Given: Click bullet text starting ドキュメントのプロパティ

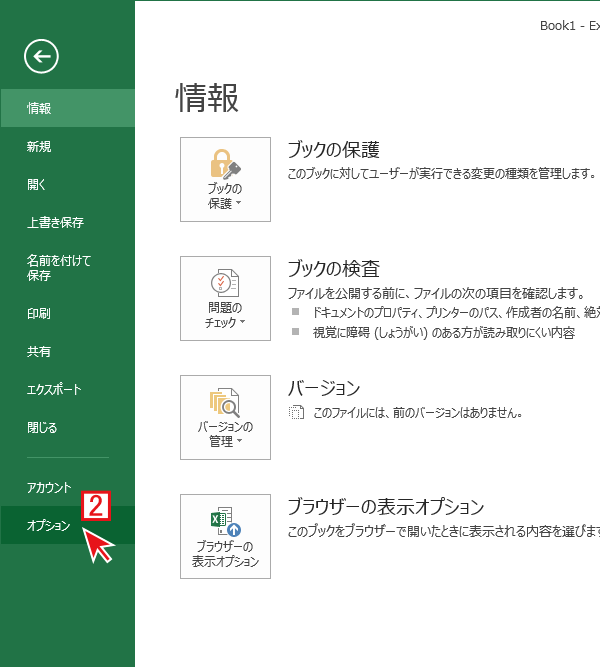Looking at the screenshot, I should tap(456, 313).
